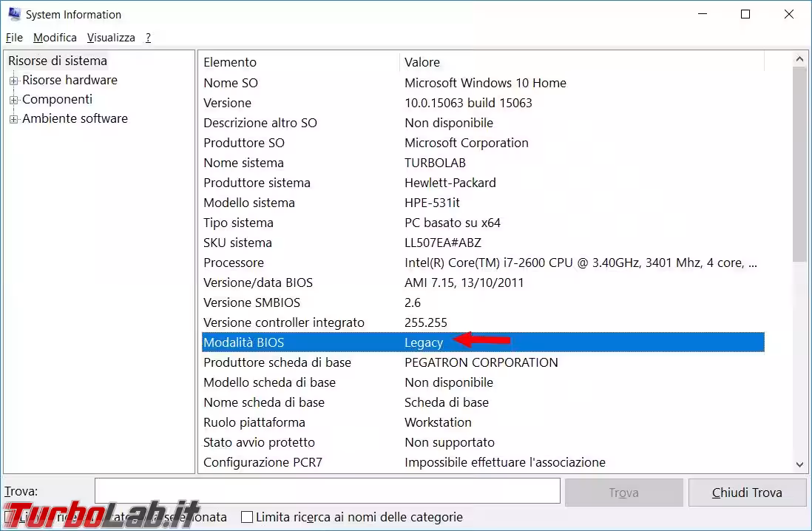Open the ? help menu
The width and height of the screenshot is (812, 531).
[x=148, y=37]
